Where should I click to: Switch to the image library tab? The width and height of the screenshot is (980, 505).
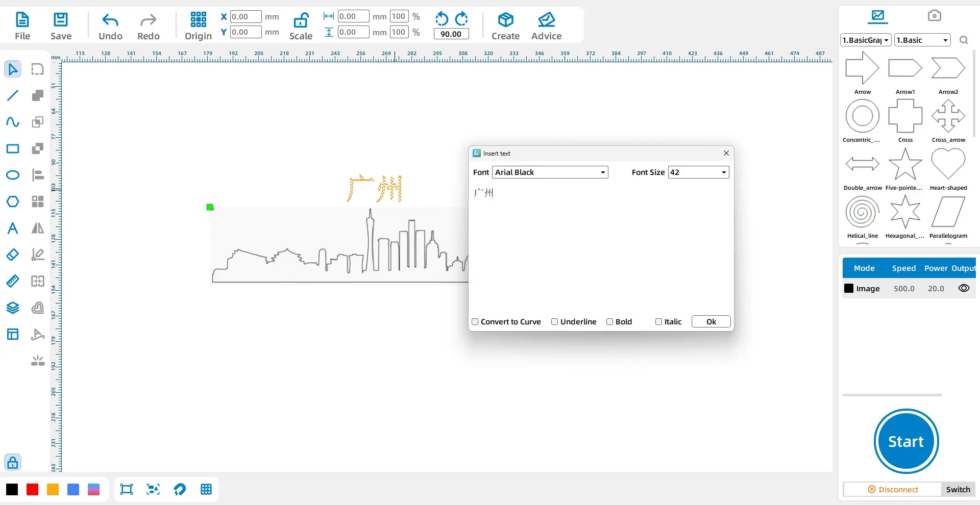point(878,16)
